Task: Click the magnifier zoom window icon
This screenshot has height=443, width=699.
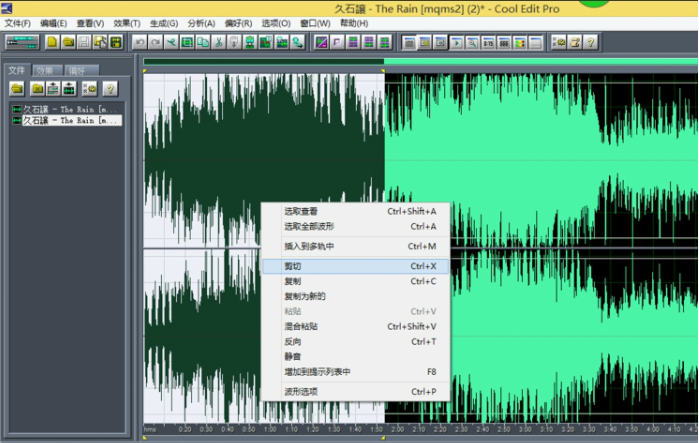Action: click(472, 42)
